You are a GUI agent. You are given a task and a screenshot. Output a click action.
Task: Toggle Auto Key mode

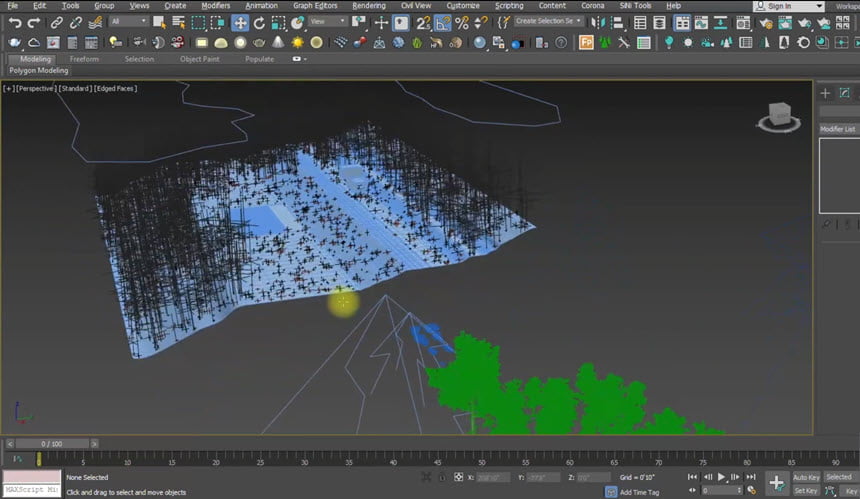(x=806, y=477)
